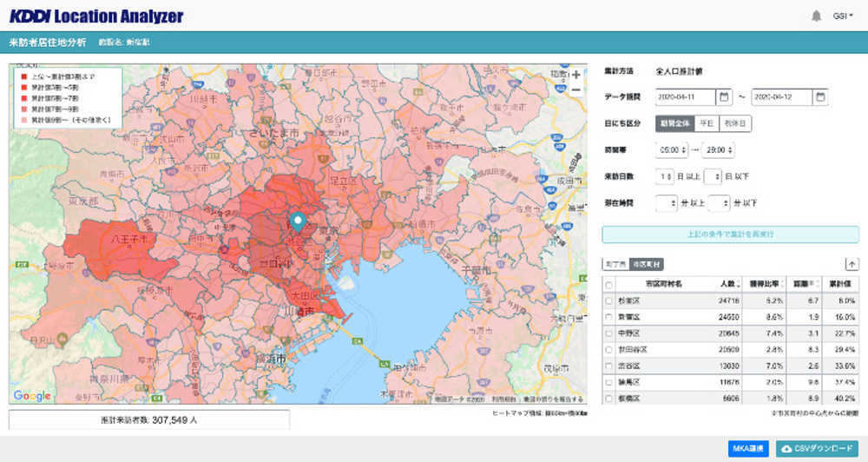Click the 累計値 column header
Viewport: 868px width, 462px height.
tap(839, 284)
